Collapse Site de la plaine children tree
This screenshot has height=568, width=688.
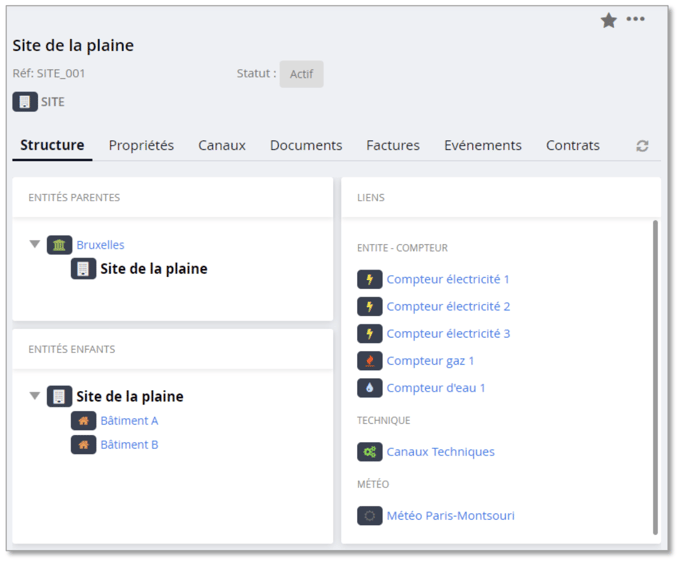click(x=35, y=396)
